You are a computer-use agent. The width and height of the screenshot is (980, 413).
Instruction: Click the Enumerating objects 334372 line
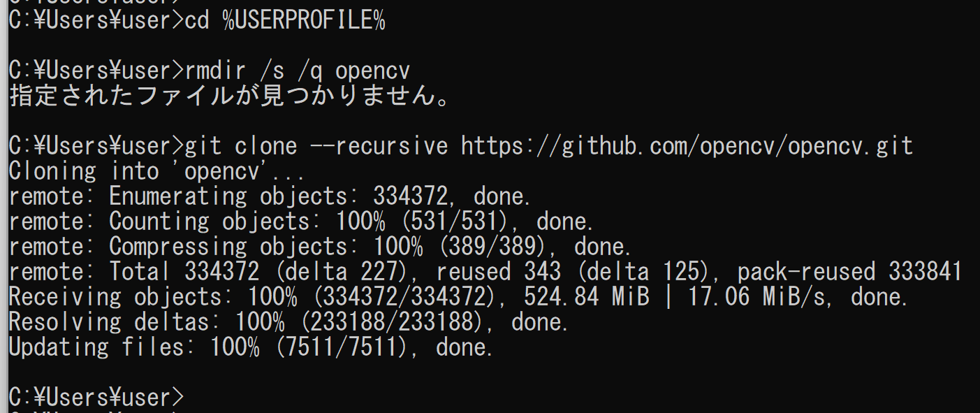coord(270,196)
